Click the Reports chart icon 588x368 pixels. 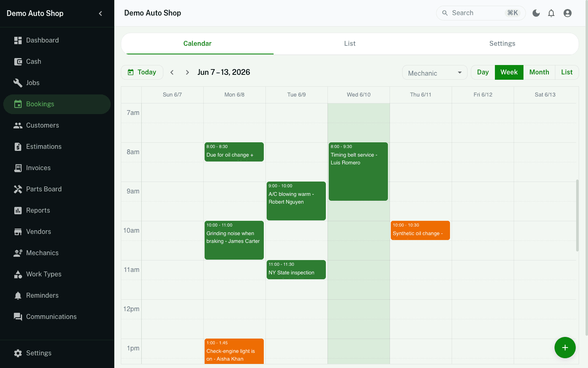18,210
